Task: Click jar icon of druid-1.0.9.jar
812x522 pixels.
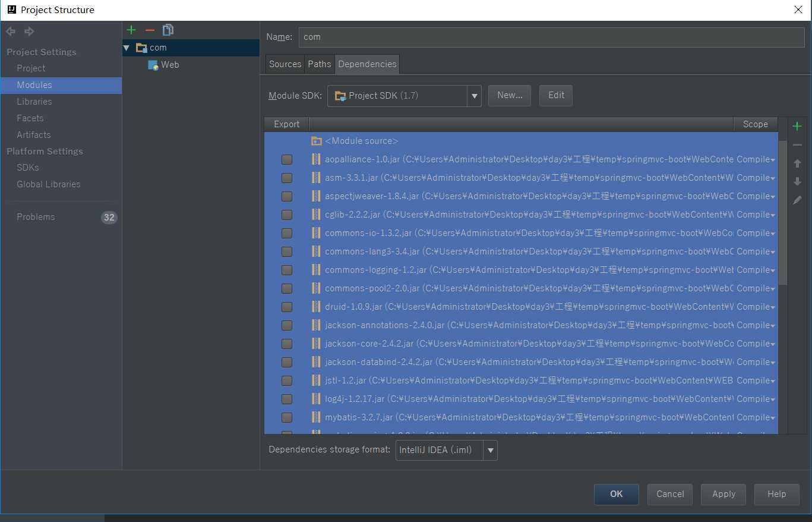Action: point(317,307)
